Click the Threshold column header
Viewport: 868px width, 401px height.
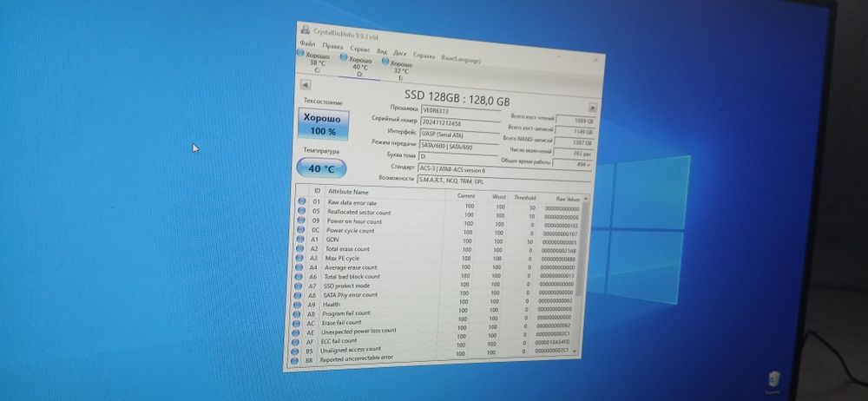coord(524,198)
